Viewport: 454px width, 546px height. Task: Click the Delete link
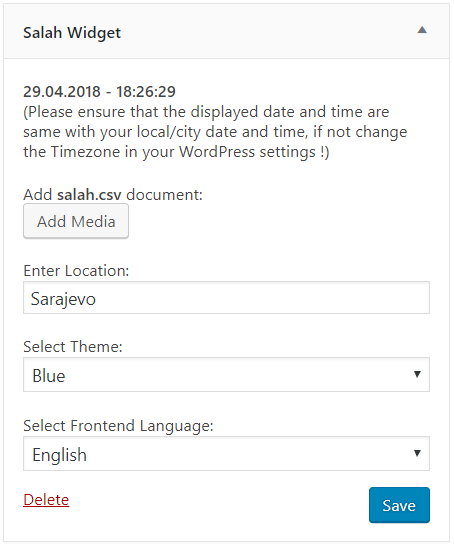[x=46, y=500]
